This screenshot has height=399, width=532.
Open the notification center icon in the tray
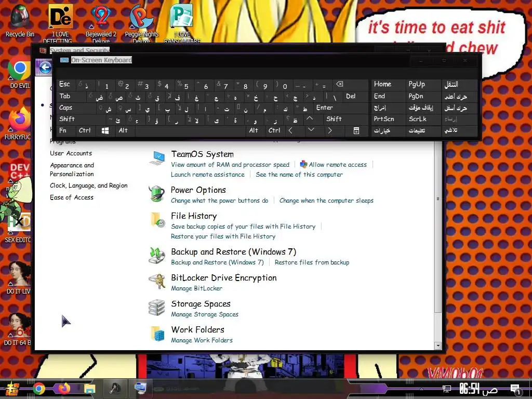[x=515, y=390]
